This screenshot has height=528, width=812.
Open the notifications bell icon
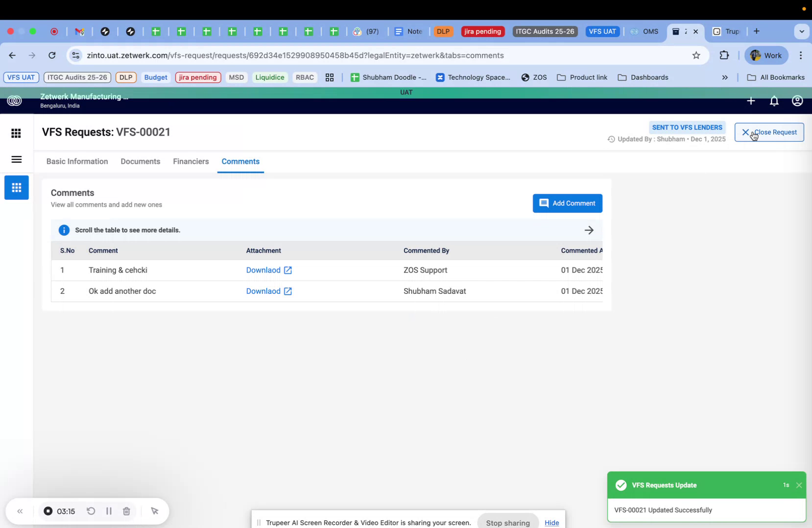click(x=774, y=101)
